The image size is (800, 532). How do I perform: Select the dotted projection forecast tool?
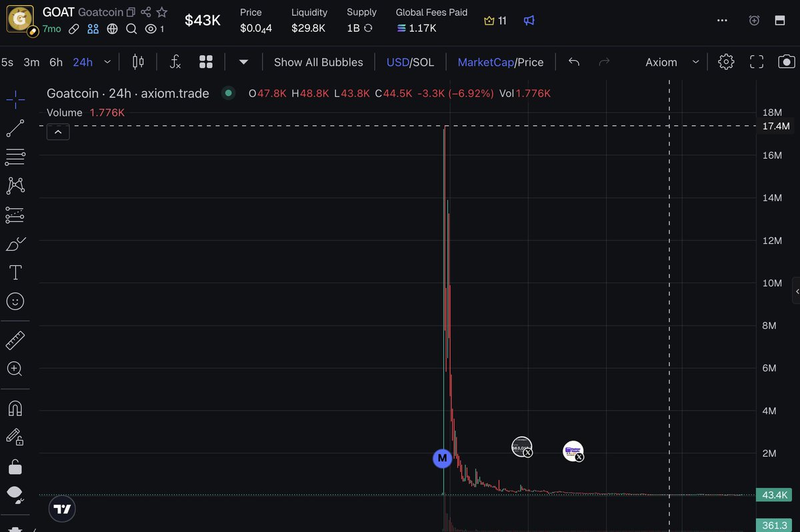click(x=15, y=215)
